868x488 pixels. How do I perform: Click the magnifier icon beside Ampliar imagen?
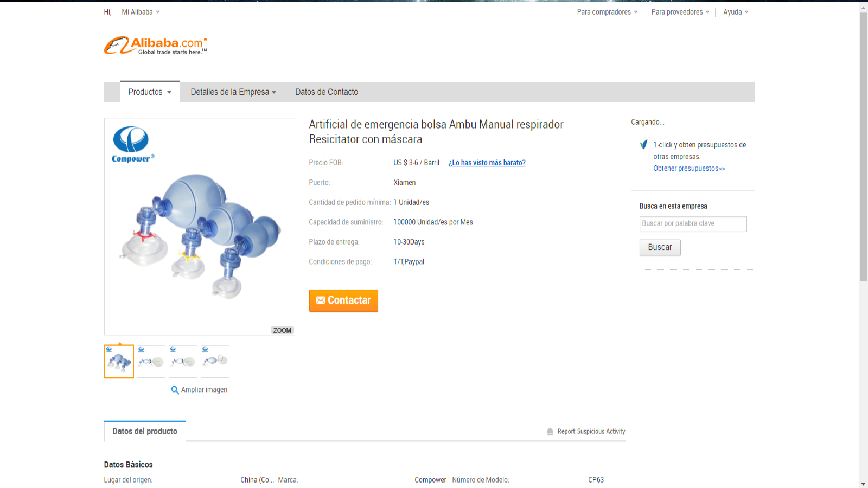click(175, 390)
